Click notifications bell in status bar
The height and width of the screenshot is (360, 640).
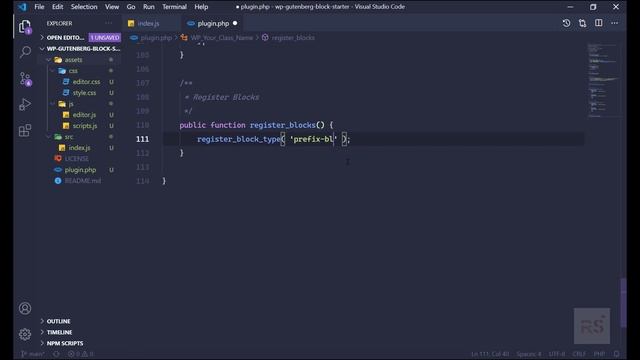point(617,354)
